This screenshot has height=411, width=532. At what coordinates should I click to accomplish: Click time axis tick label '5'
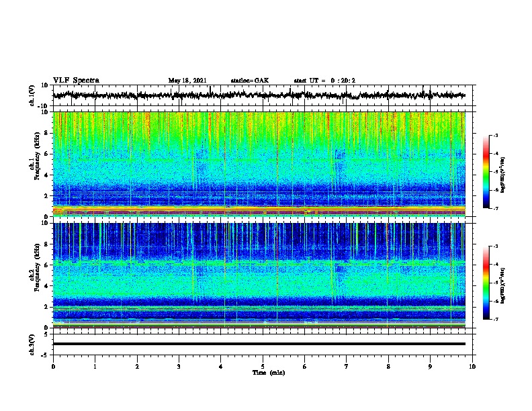263,367
